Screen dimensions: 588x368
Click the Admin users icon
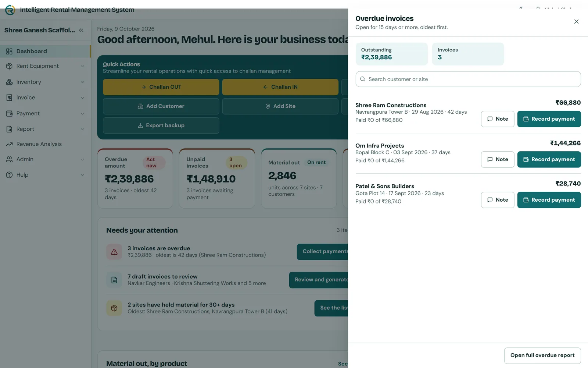click(x=9, y=159)
